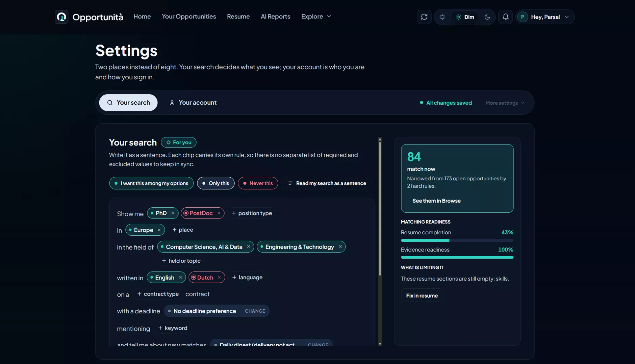Remove the Europe chip
Image resolution: width=635 pixels, height=364 pixels.
coord(159,230)
